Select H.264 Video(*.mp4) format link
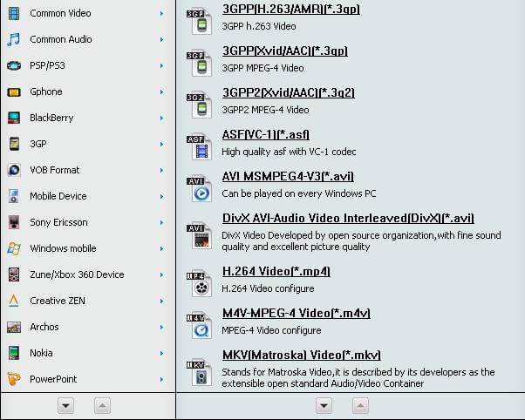Screen dimensions: 525x420 click(276, 271)
